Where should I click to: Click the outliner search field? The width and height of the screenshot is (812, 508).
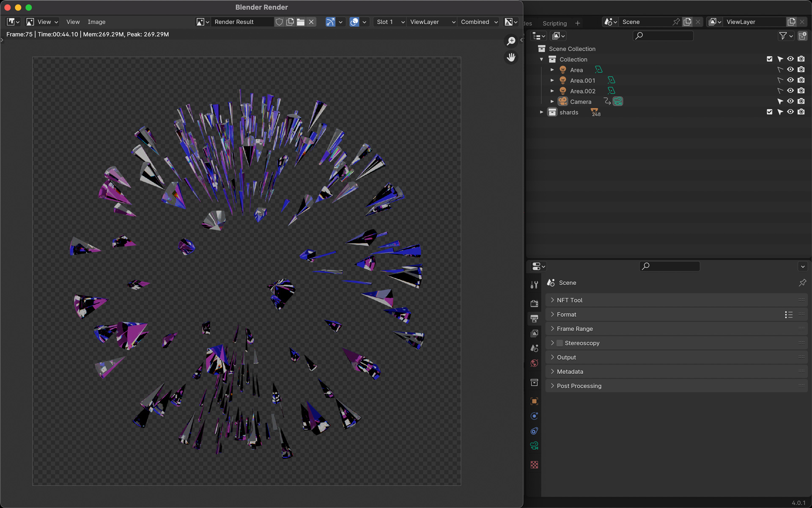(x=663, y=36)
